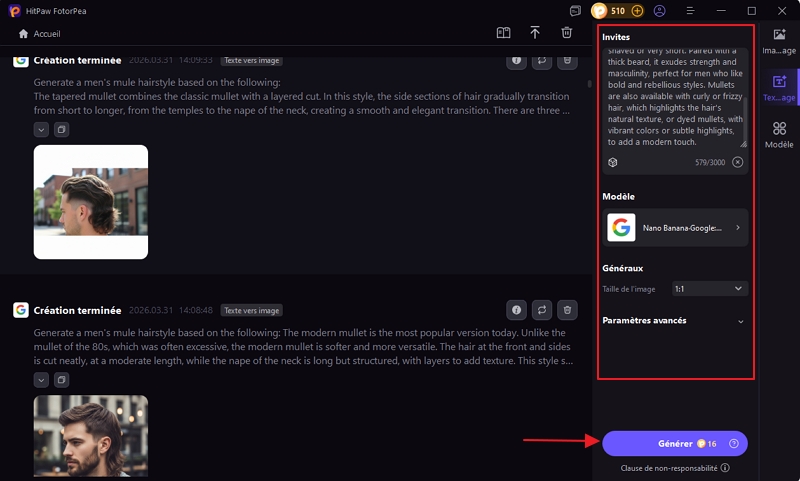Switch to the Modèle sidebar tab
The height and width of the screenshot is (481, 800).
click(x=779, y=136)
